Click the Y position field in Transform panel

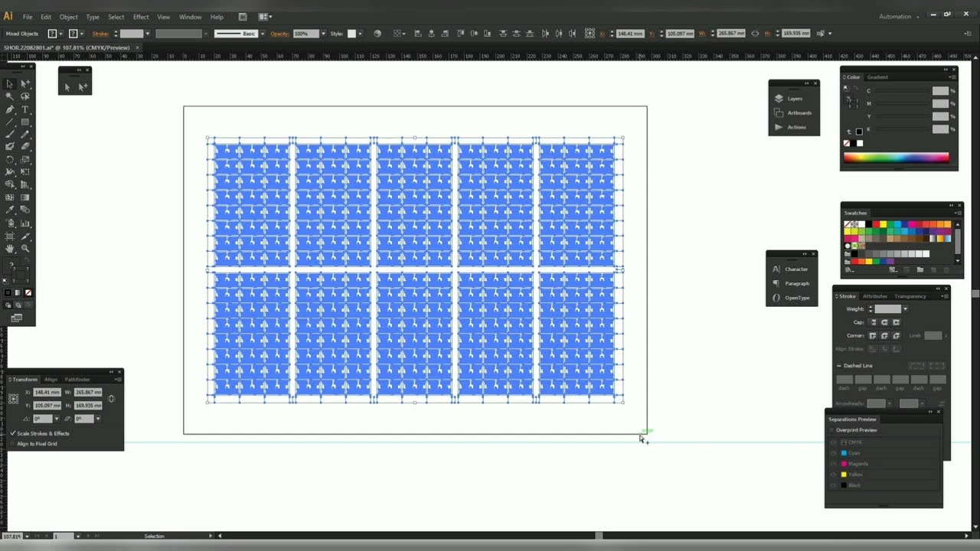47,406
